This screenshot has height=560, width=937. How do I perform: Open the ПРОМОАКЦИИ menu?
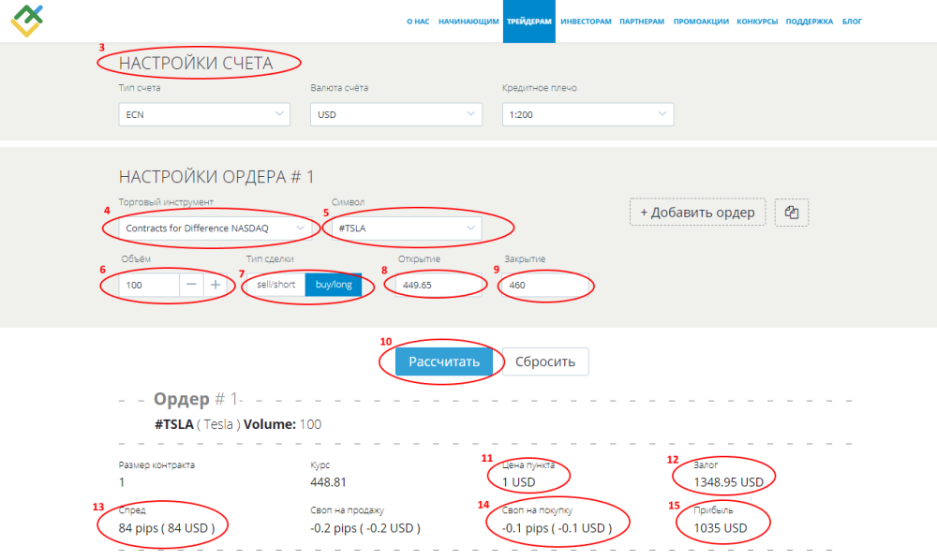click(x=701, y=22)
